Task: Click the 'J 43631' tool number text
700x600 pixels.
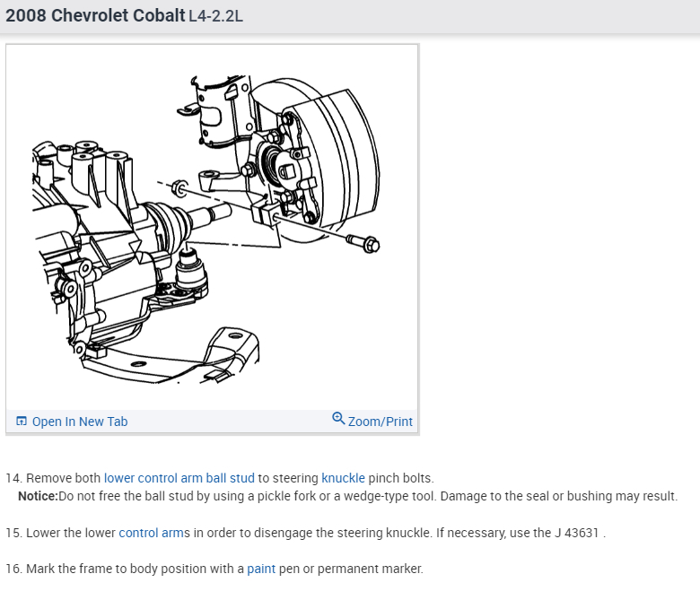Action: 576,533
